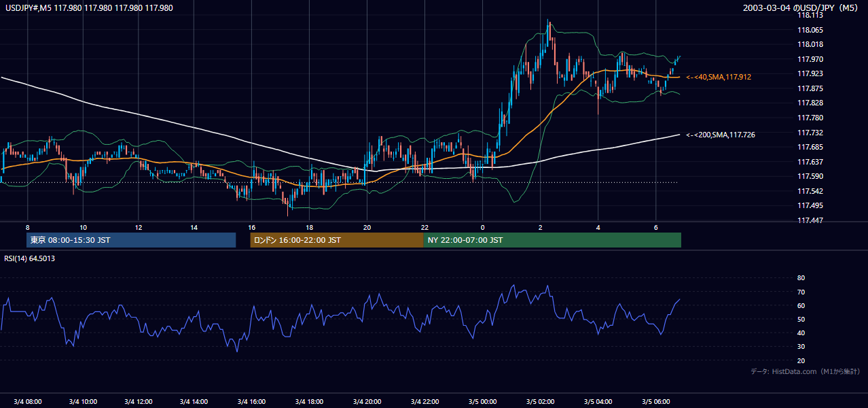Screen dimensions: 868x408
Task: Click hour label 8 under price chart
Action: [x=27, y=227]
